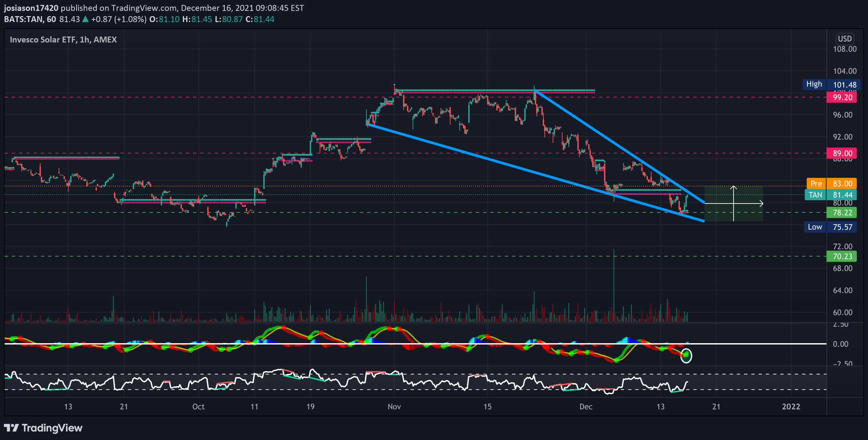Click the 2022 label on time axis
868x440 pixels.
(791, 407)
